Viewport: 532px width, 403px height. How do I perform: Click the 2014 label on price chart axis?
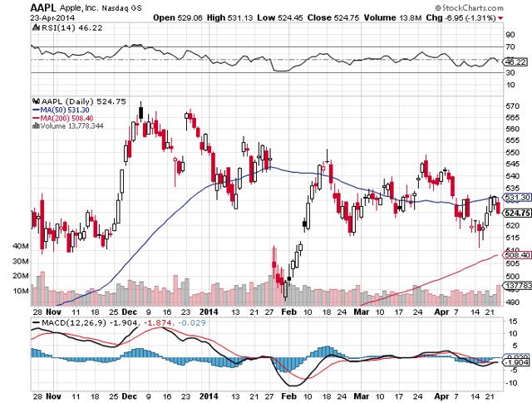(x=209, y=312)
